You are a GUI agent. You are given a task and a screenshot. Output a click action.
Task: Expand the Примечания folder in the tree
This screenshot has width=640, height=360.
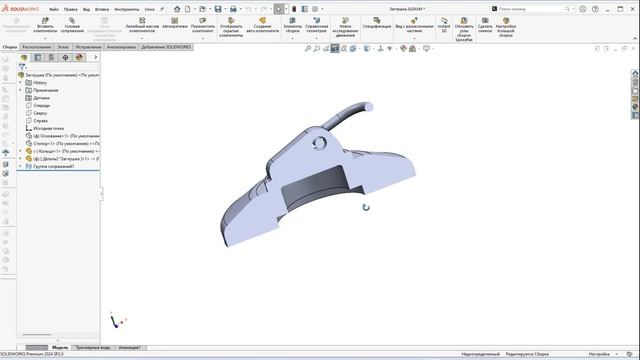pos(20,90)
